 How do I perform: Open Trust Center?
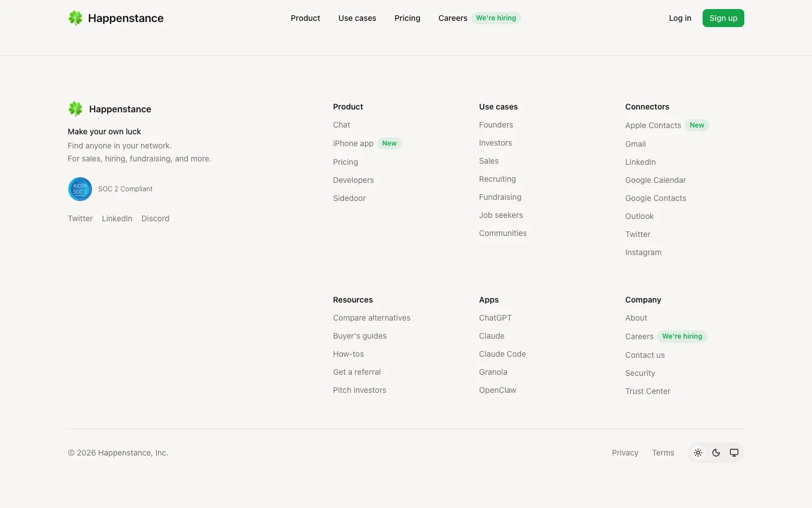pos(648,391)
